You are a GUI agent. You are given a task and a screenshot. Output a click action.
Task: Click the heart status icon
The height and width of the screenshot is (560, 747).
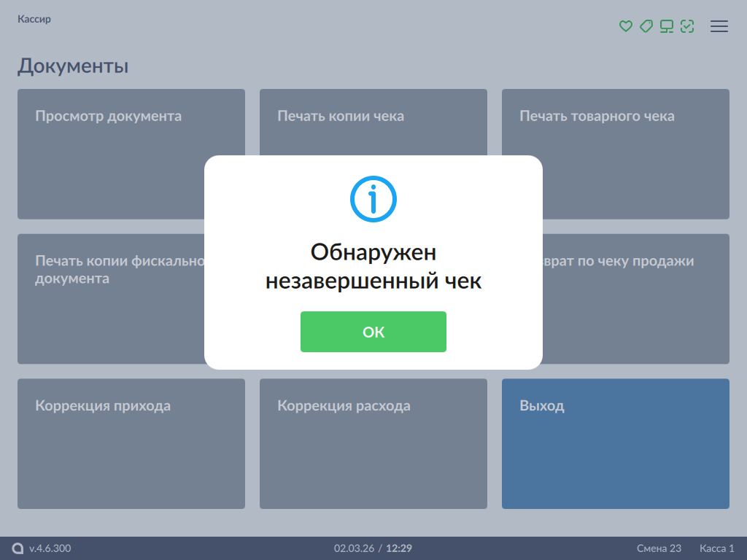pyautogui.click(x=625, y=26)
